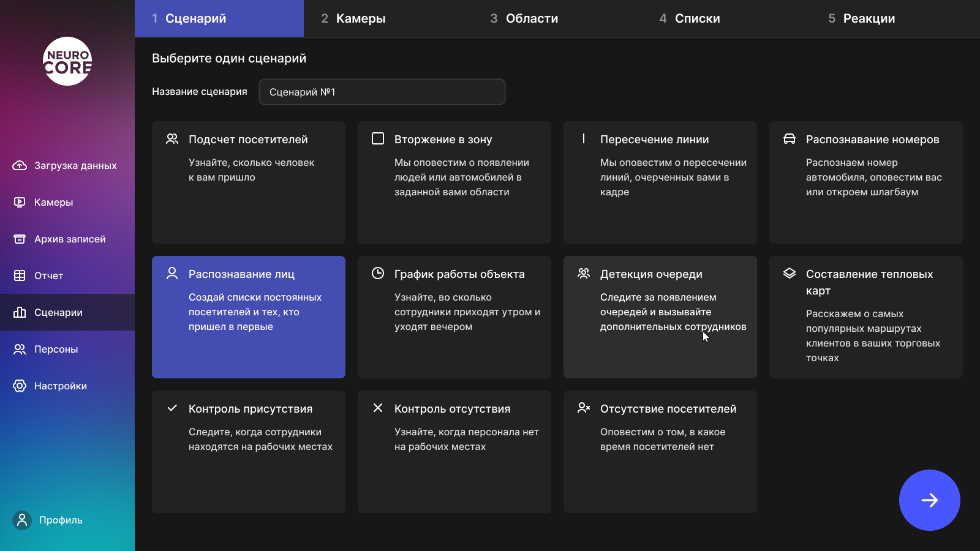
Task: Pick the Контроль отсутствия scenario card
Action: tap(454, 452)
